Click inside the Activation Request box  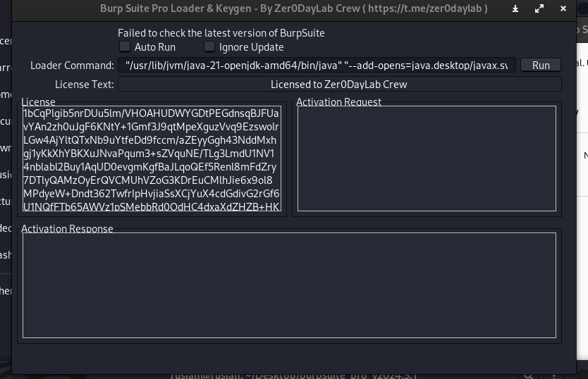(x=427, y=159)
